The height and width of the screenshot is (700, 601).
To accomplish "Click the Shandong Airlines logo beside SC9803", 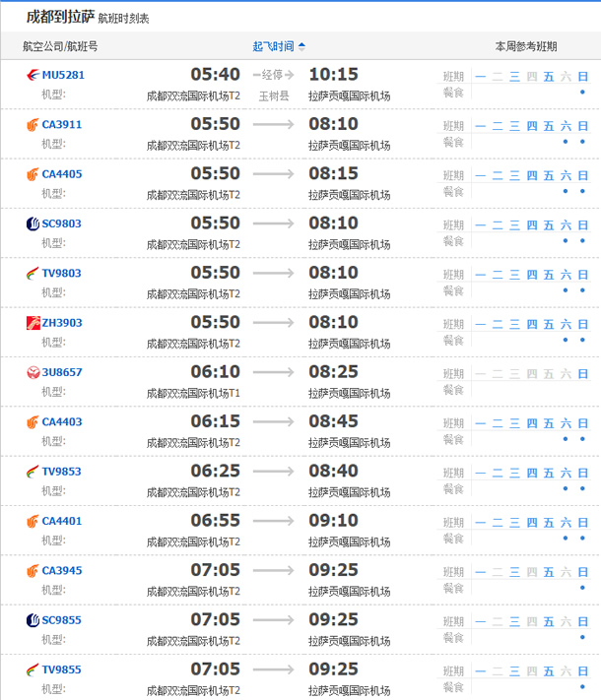I will [33, 223].
